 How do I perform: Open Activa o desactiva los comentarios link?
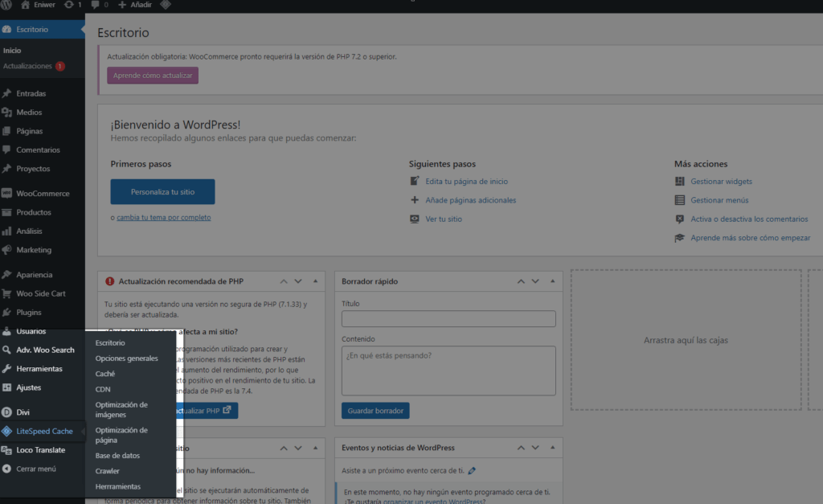pyautogui.click(x=750, y=219)
